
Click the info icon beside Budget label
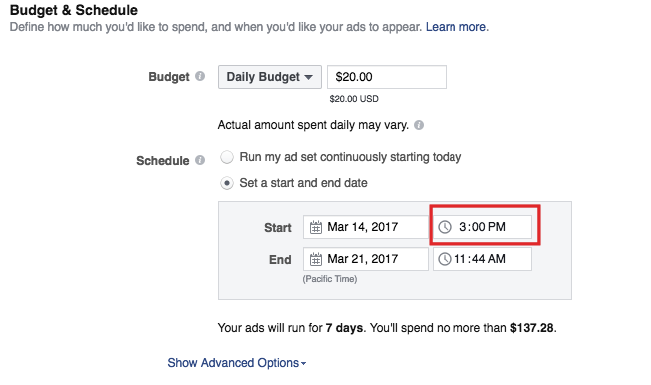click(200, 76)
